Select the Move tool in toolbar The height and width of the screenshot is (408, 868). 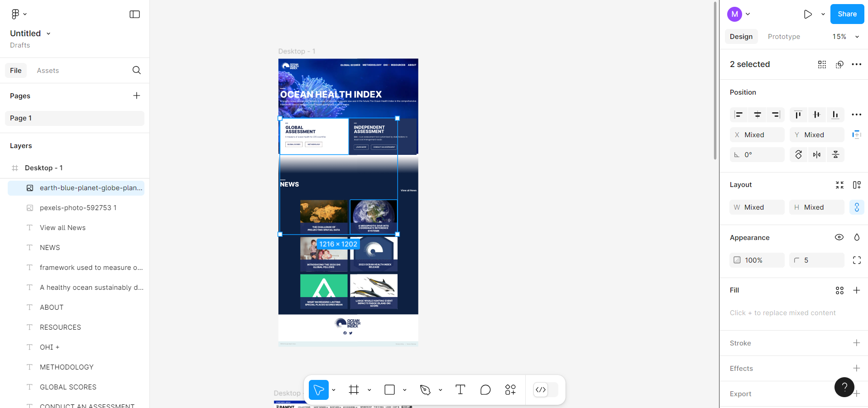point(319,389)
